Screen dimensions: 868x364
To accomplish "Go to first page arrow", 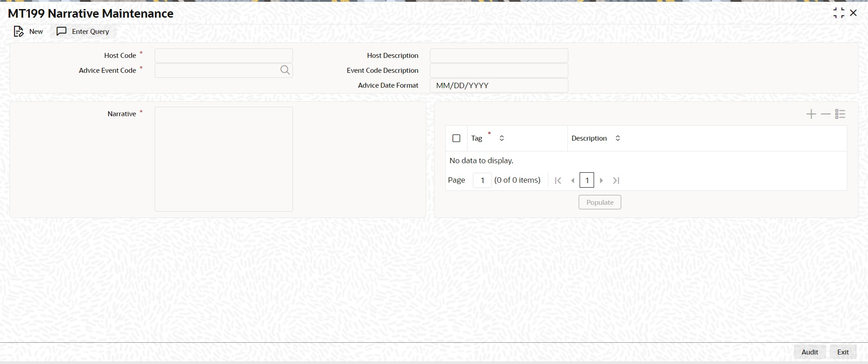I will point(558,180).
